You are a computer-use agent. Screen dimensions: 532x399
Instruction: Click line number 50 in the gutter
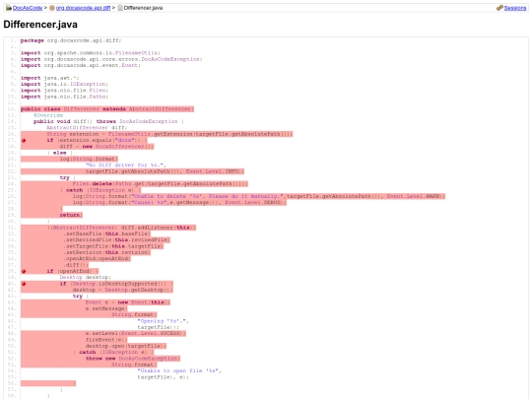coord(12,346)
